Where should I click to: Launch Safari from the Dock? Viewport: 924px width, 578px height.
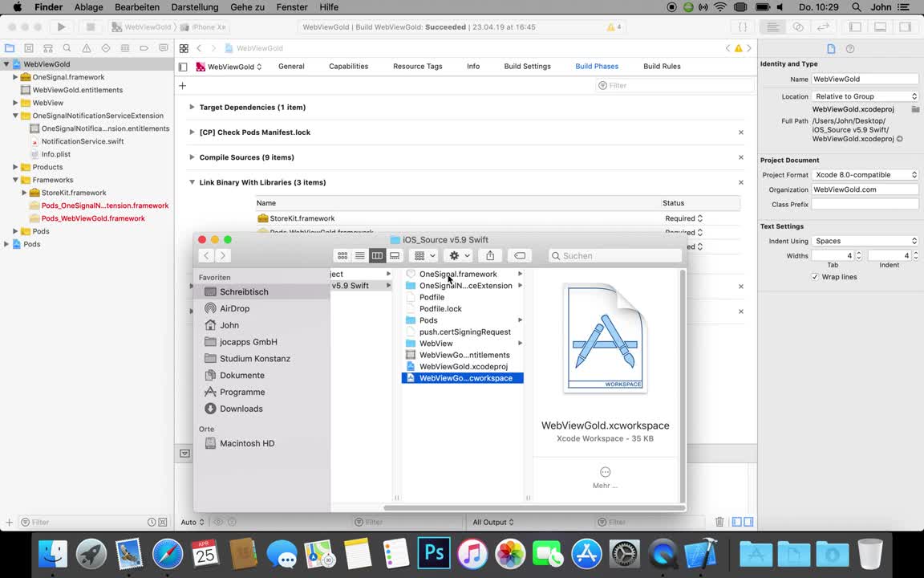[x=168, y=553]
